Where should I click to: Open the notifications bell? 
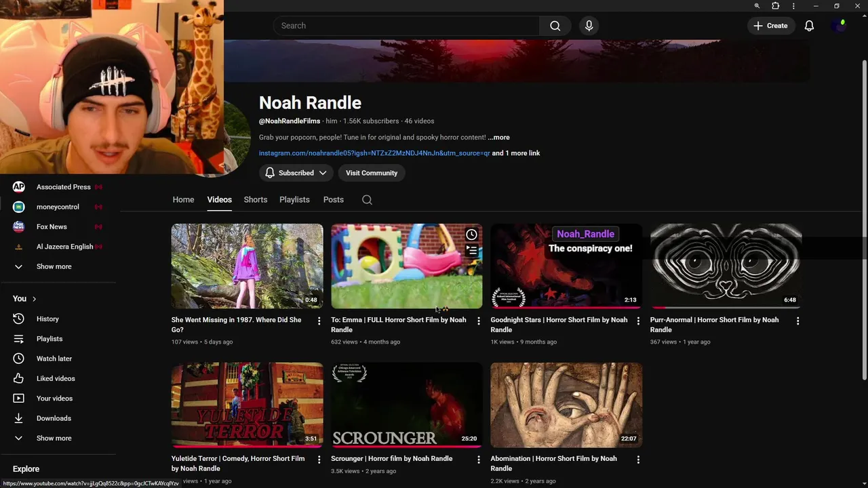pos(809,26)
